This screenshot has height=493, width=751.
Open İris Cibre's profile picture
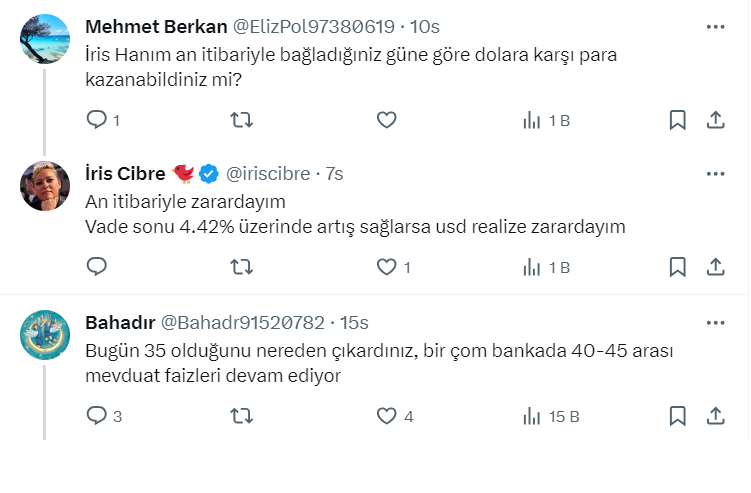pos(45,186)
